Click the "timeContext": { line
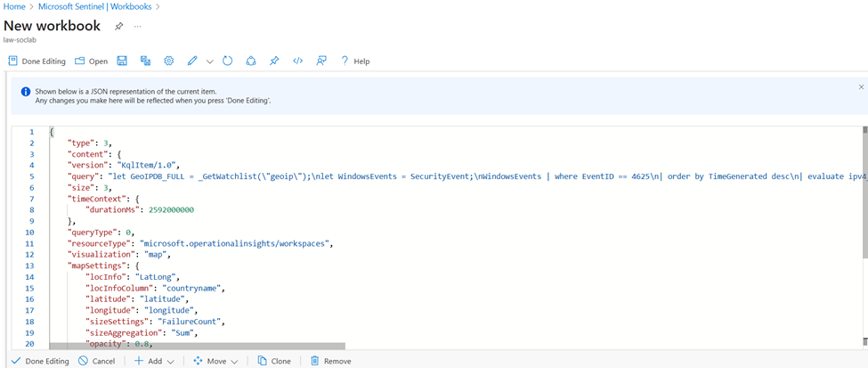 [x=103, y=199]
